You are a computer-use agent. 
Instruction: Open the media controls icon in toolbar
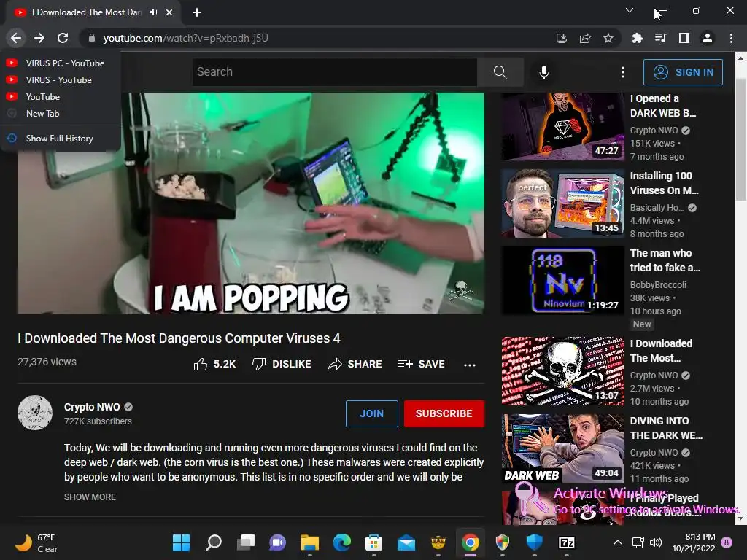click(x=660, y=38)
